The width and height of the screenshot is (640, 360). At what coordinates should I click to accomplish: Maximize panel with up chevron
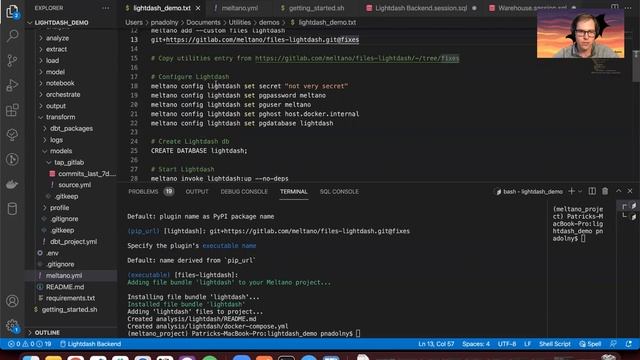click(x=619, y=191)
